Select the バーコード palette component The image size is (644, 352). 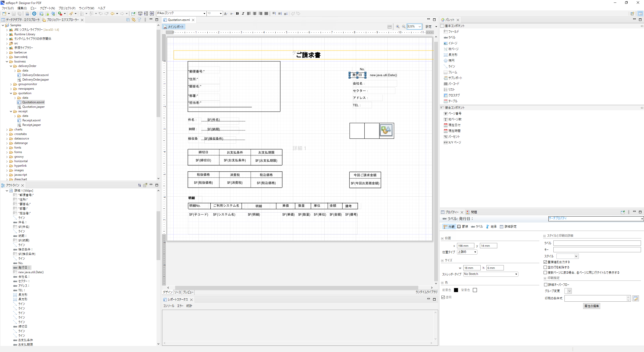[453, 84]
